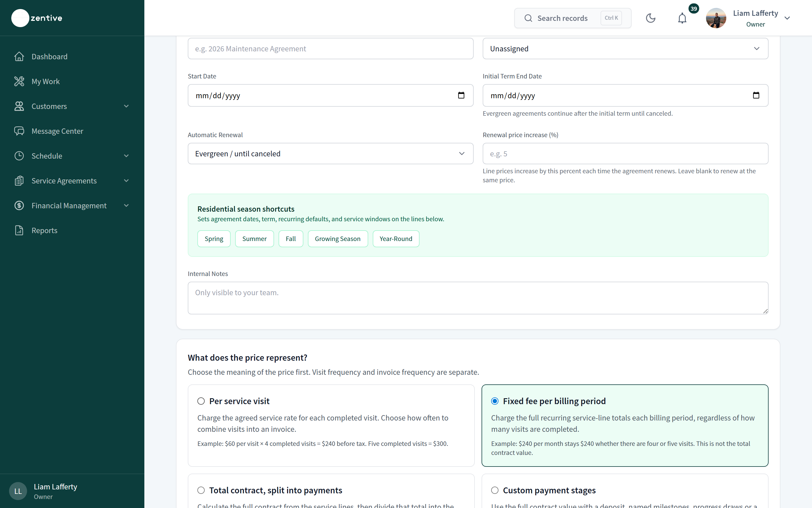Viewport: 812px width, 508px height.
Task: Click the Message Center chat icon
Action: [19, 131]
